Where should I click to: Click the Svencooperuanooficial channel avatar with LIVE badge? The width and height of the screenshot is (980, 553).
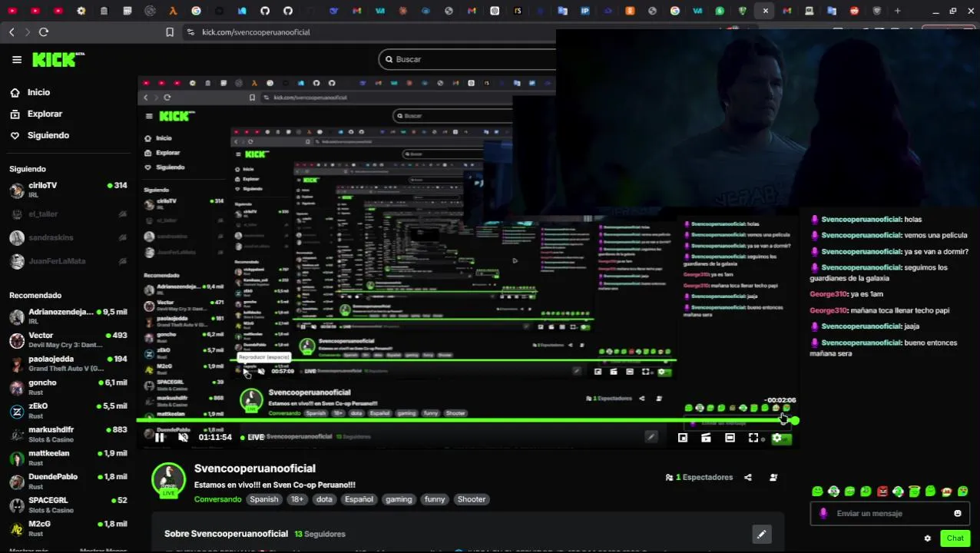click(169, 481)
